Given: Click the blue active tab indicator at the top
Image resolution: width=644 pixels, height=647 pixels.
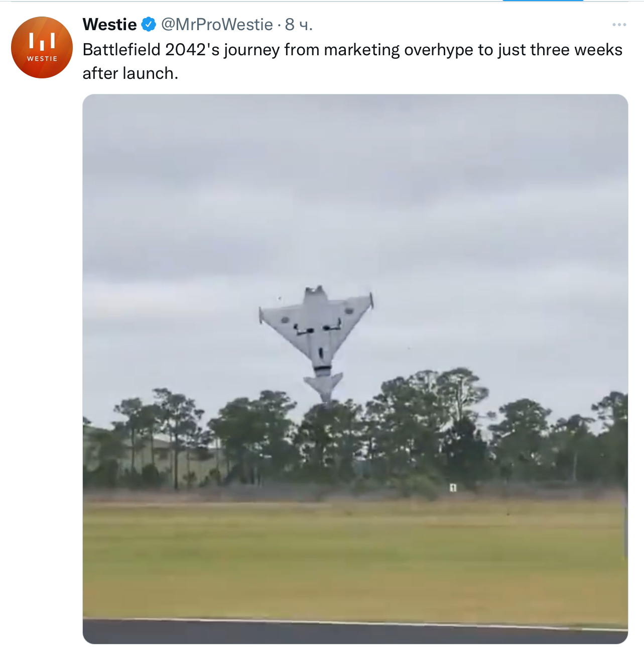Looking at the screenshot, I should click(x=543, y=1).
